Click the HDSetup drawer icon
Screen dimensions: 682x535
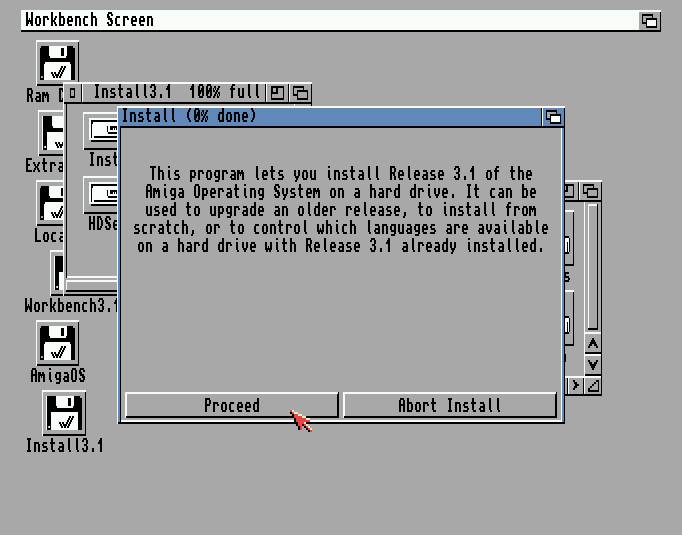click(x=102, y=195)
